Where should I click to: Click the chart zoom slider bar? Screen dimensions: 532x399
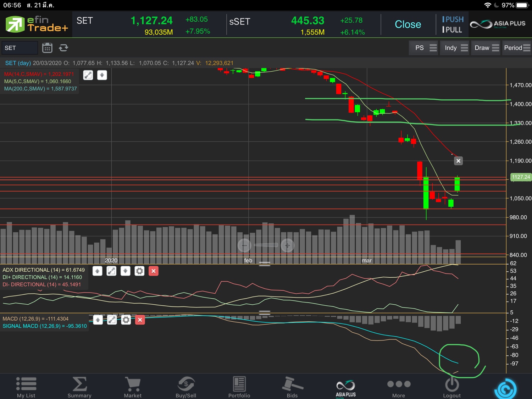(x=266, y=245)
